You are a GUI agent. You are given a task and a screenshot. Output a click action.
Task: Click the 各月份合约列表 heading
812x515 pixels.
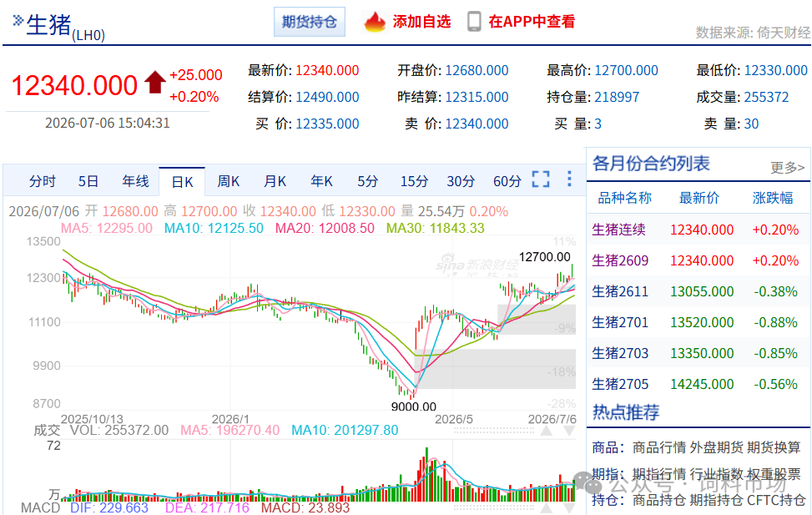point(651,164)
